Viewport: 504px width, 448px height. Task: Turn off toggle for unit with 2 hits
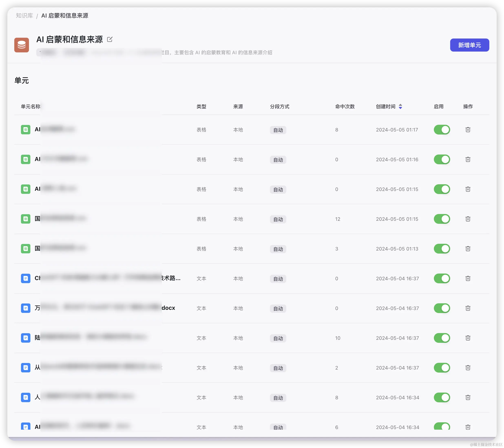(442, 368)
